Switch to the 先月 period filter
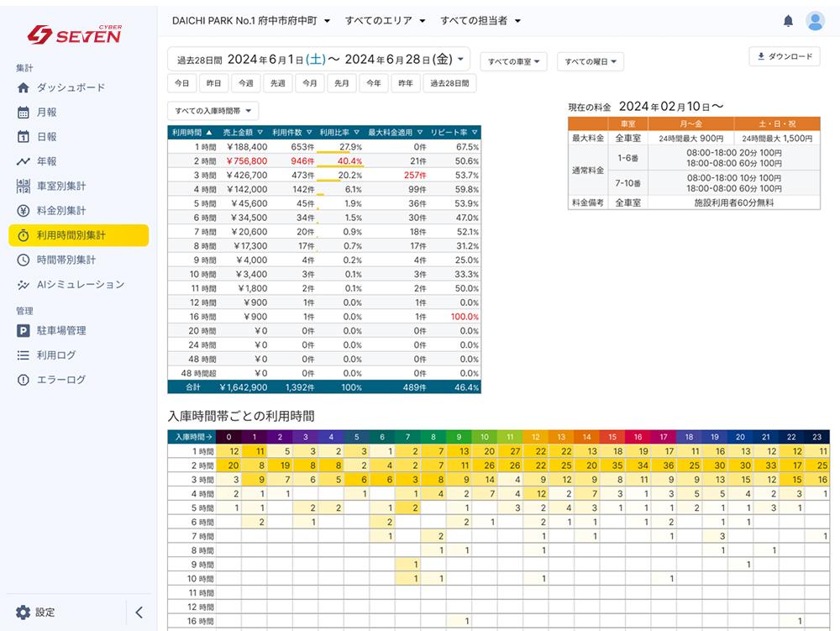 [x=340, y=83]
